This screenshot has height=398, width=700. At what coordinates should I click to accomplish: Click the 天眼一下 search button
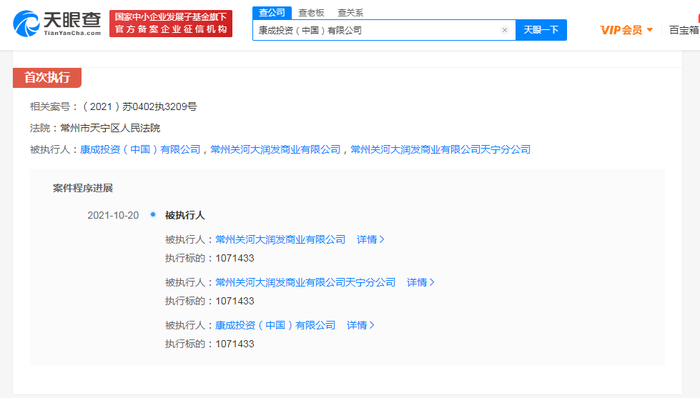[541, 30]
